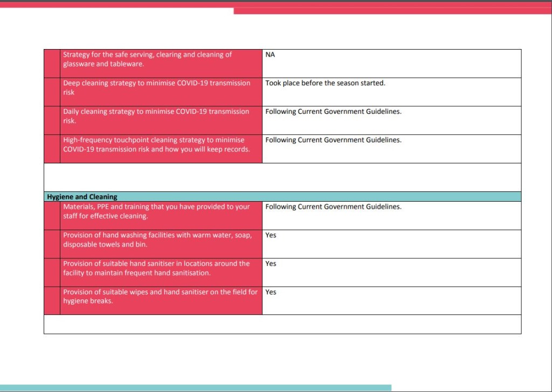Click 'Daily cleaning strategy to minimise COVID-19' text
Image resolution: width=552 pixels, height=392 pixels.
tap(156, 116)
